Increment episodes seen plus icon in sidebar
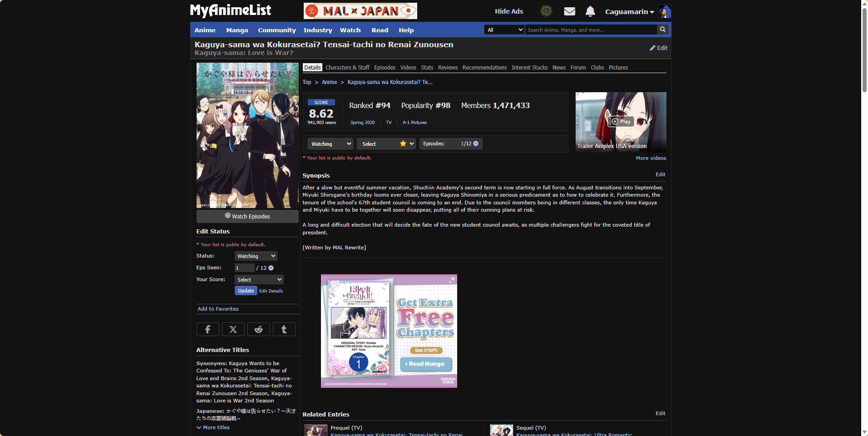The width and height of the screenshot is (868, 436). [271, 268]
